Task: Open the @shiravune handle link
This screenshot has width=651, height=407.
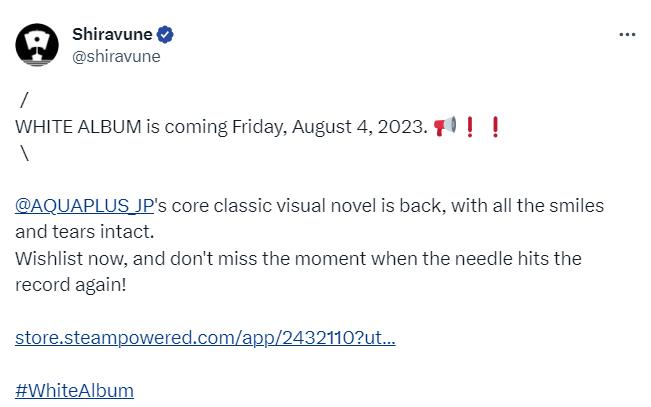Action: pos(116,56)
